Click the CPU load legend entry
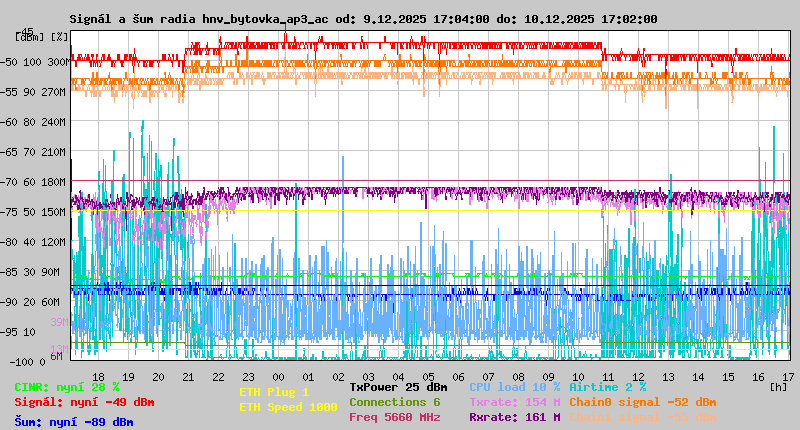The height and width of the screenshot is (430, 800). click(x=514, y=387)
